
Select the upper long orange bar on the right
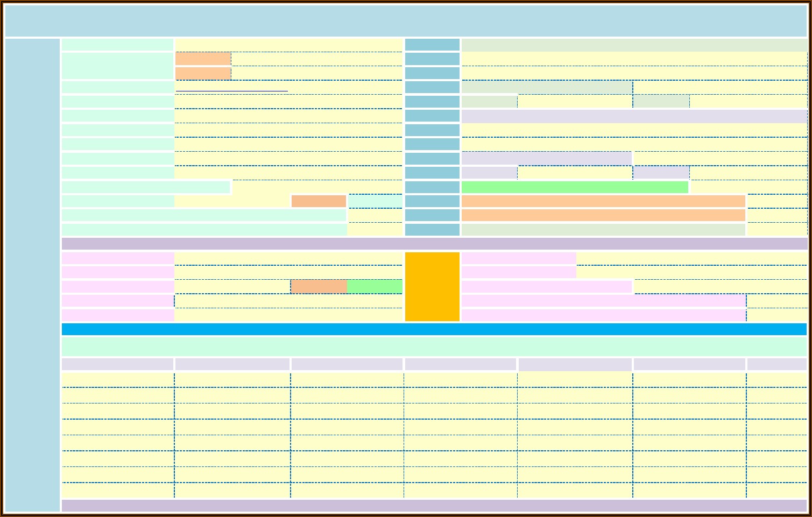603,201
